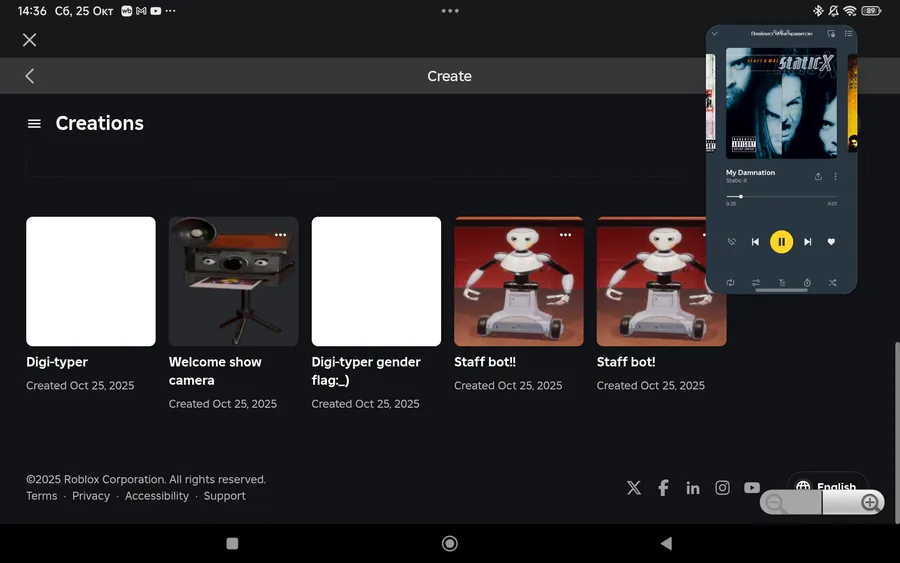Open three-dot menu on Staff bot!! card
Viewport: 900px width, 563px height.
pyautogui.click(x=565, y=235)
